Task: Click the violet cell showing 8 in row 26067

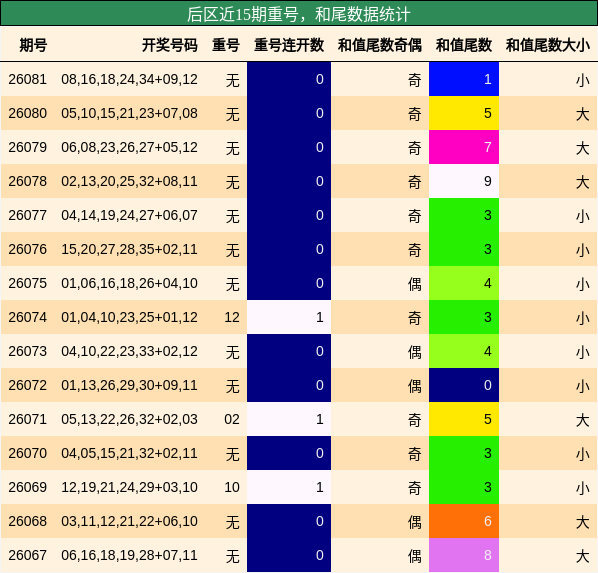Action: pos(464,555)
